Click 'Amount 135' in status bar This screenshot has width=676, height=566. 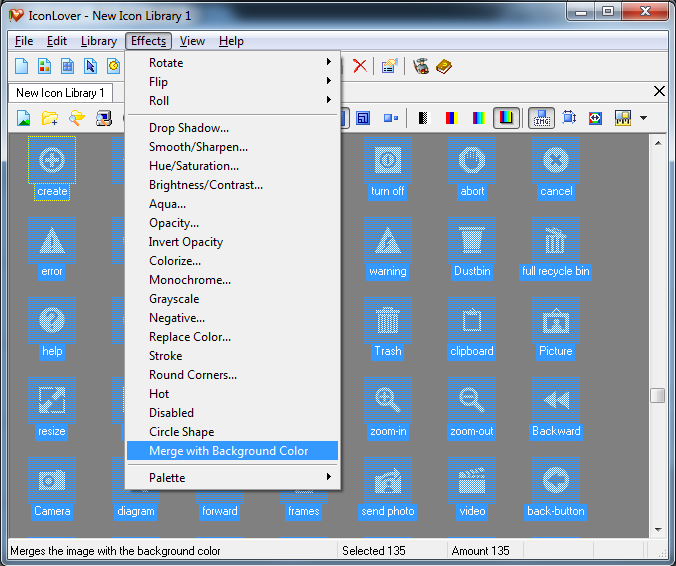pos(480,550)
